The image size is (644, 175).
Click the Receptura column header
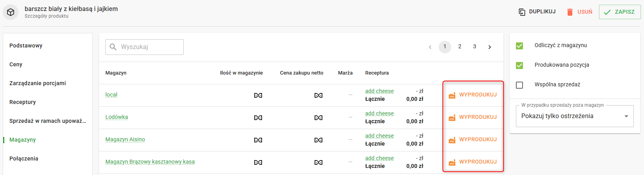point(377,73)
